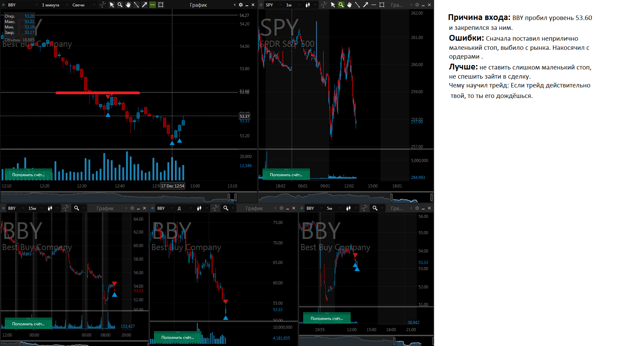Click 'График' title of BBY daily panel
Screen dimensions: 644x346
[x=254, y=208]
